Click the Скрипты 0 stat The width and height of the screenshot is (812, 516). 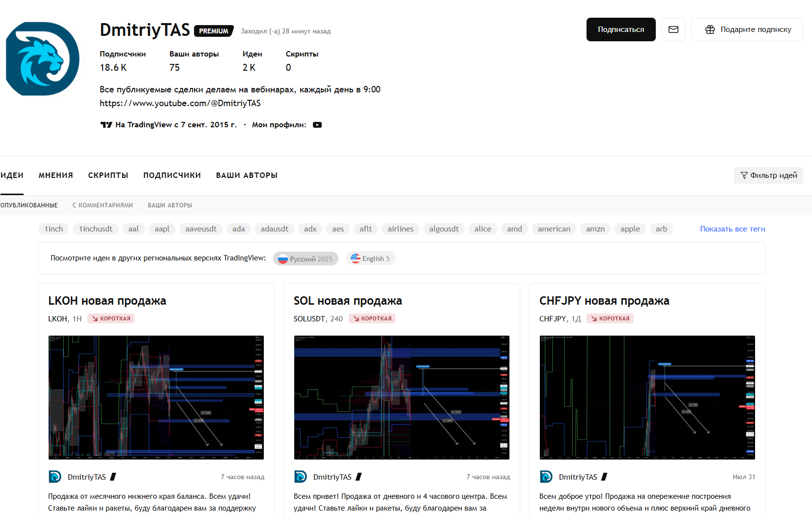tap(302, 61)
